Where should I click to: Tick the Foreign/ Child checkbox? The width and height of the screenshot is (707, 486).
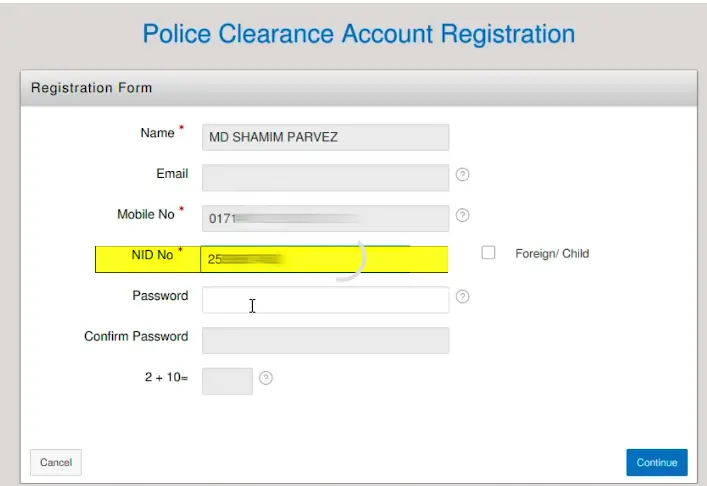(488, 253)
